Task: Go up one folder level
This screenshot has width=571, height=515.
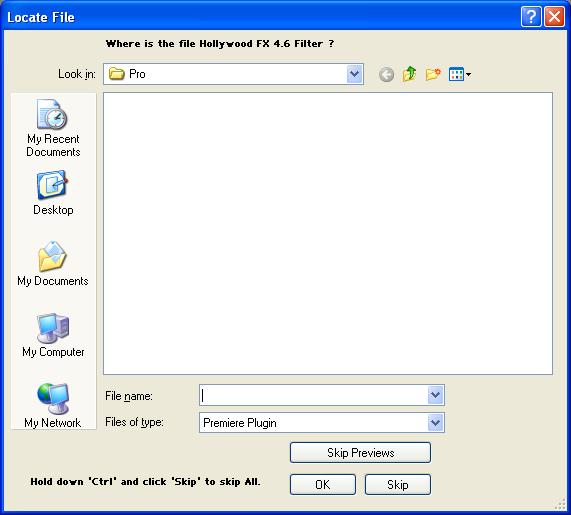Action: 409,74
